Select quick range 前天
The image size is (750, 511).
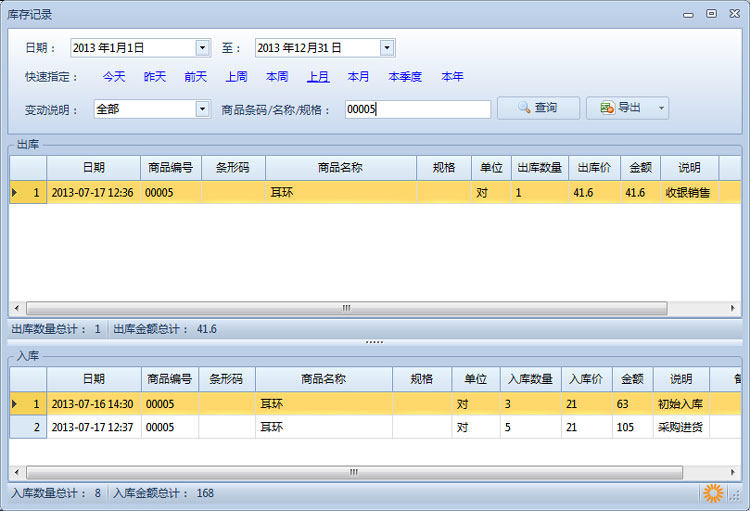point(196,77)
